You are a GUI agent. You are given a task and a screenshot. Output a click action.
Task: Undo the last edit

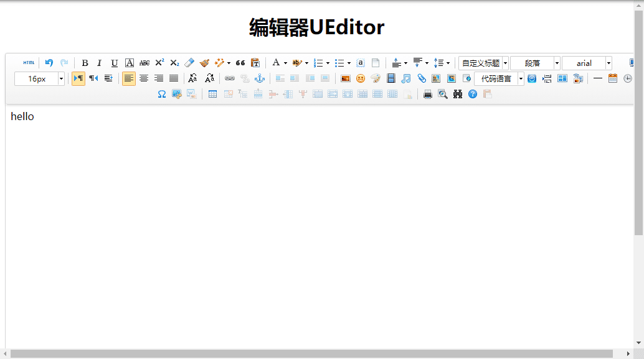click(x=49, y=63)
